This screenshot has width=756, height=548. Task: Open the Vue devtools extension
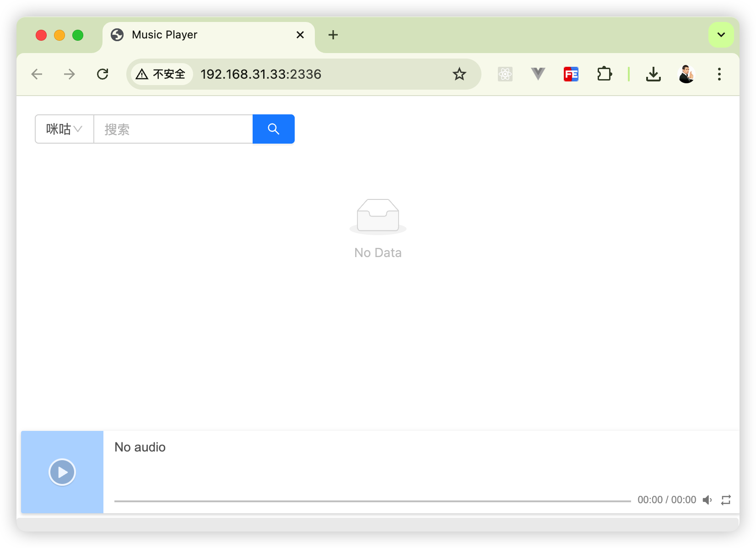click(x=538, y=74)
